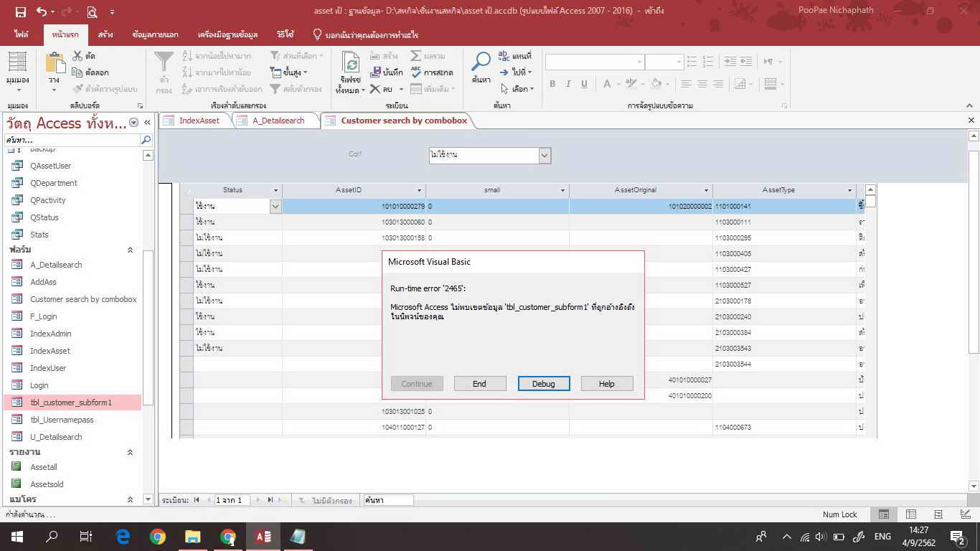Collapse the รายงาน (Reports) group chevron
Screen dimensions: 980x551
[130, 452]
